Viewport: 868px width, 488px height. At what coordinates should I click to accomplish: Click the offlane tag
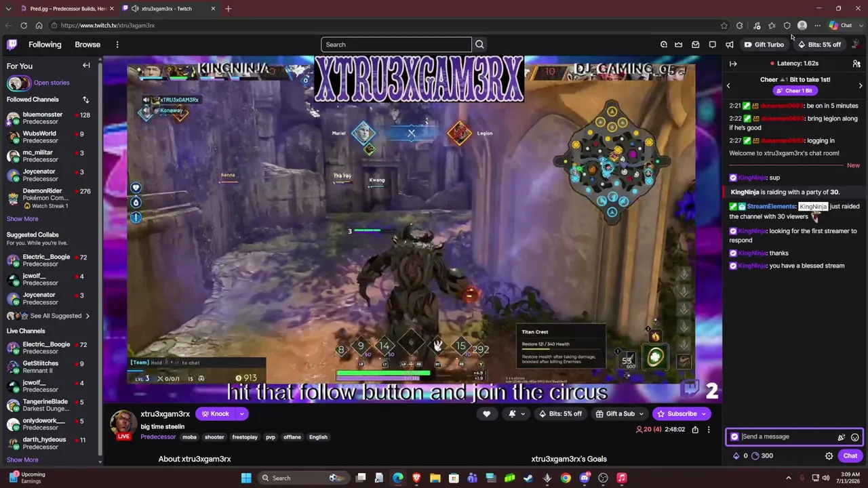click(292, 437)
